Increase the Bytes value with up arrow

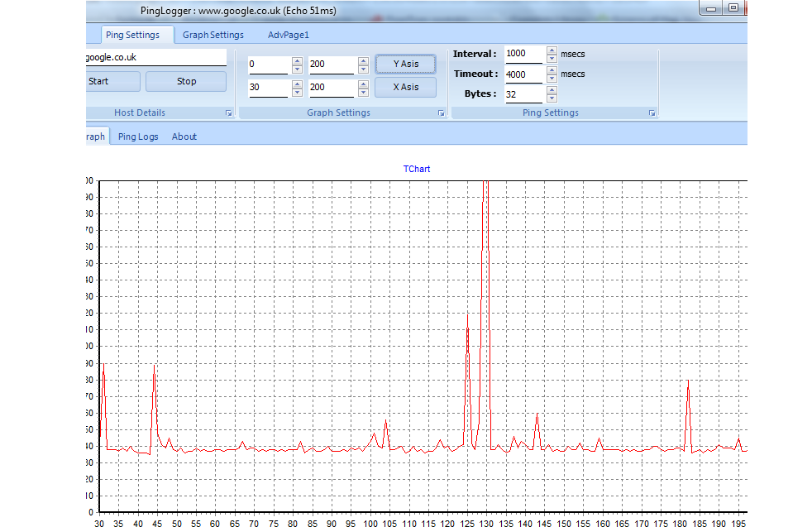[x=552, y=91]
